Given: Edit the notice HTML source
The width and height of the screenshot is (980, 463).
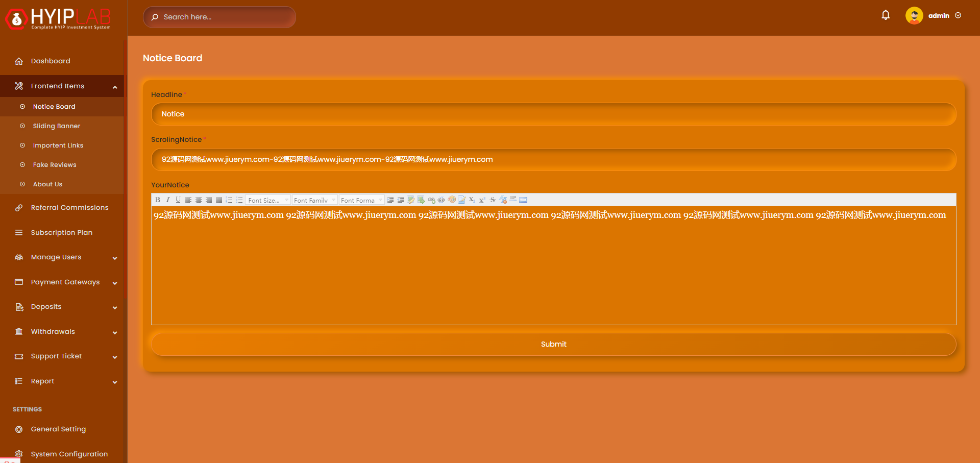Looking at the screenshot, I should pyautogui.click(x=523, y=200).
